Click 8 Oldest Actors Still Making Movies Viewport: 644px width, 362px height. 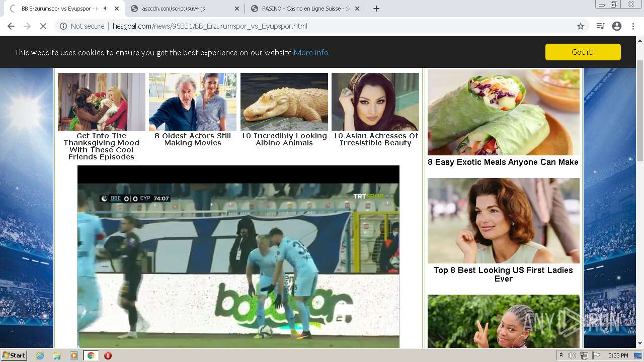[193, 139]
